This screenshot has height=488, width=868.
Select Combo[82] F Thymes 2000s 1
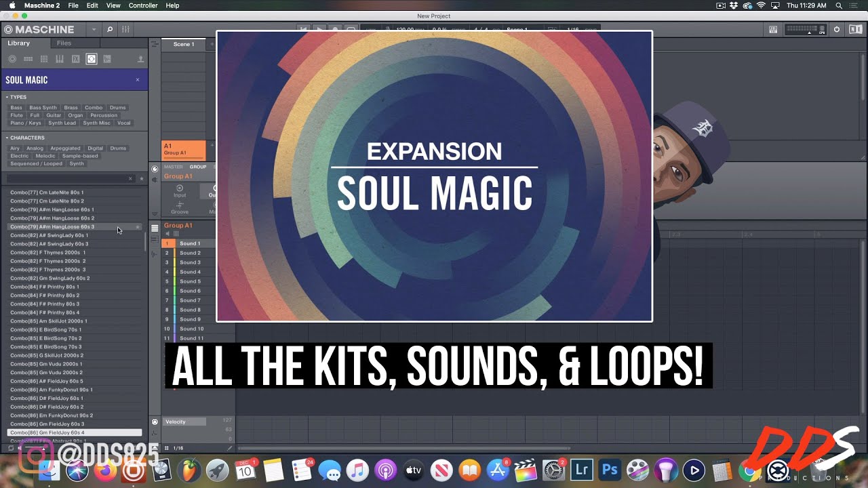75,252
